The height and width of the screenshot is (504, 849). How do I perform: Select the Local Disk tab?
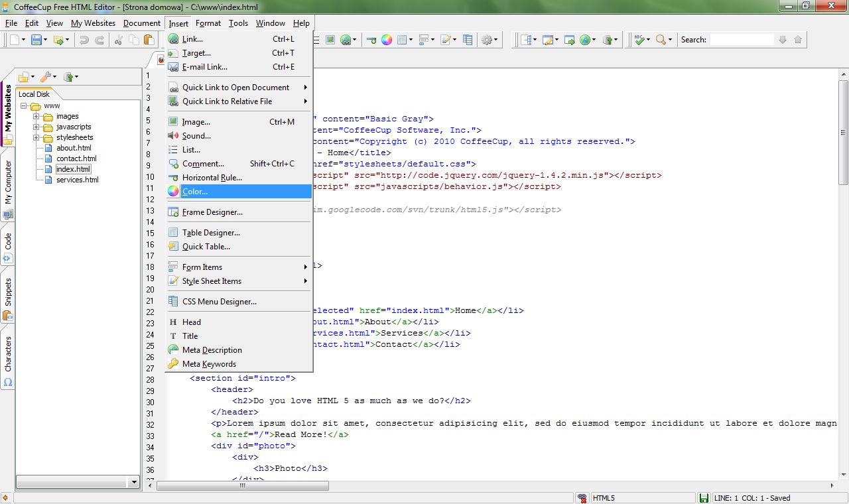[x=34, y=94]
